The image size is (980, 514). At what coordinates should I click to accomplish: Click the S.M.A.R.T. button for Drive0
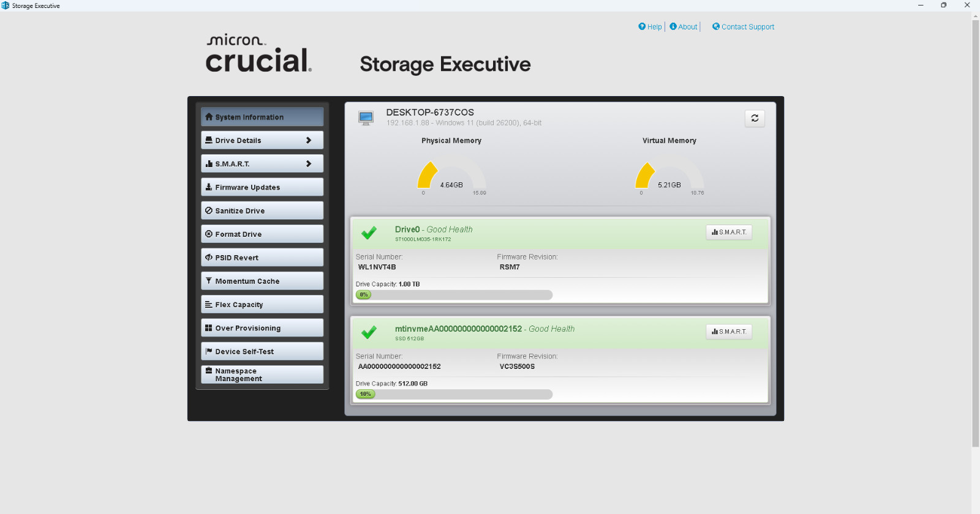pyautogui.click(x=729, y=232)
